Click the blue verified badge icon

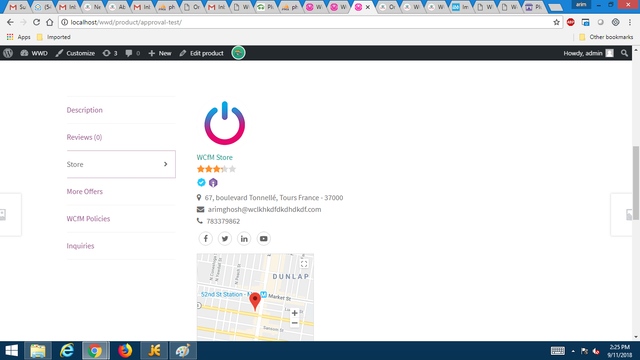pyautogui.click(x=201, y=182)
